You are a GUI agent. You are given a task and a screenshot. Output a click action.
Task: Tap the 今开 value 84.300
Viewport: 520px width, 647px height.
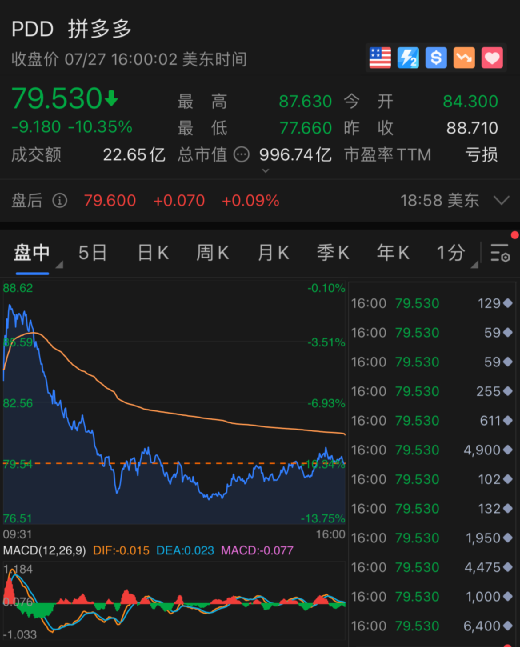tap(470, 102)
